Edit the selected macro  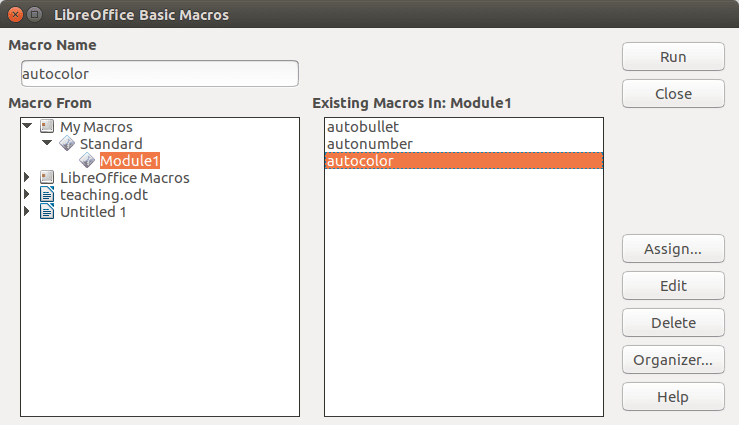point(672,285)
